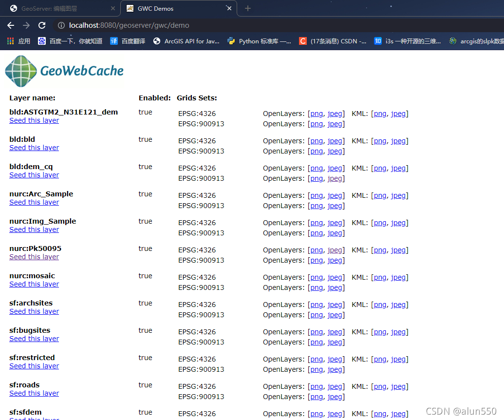Open OpenLayers jpeg preview for nurc:mosaic EPSG:900913
Image resolution: width=504 pixels, height=420 pixels.
click(x=335, y=287)
